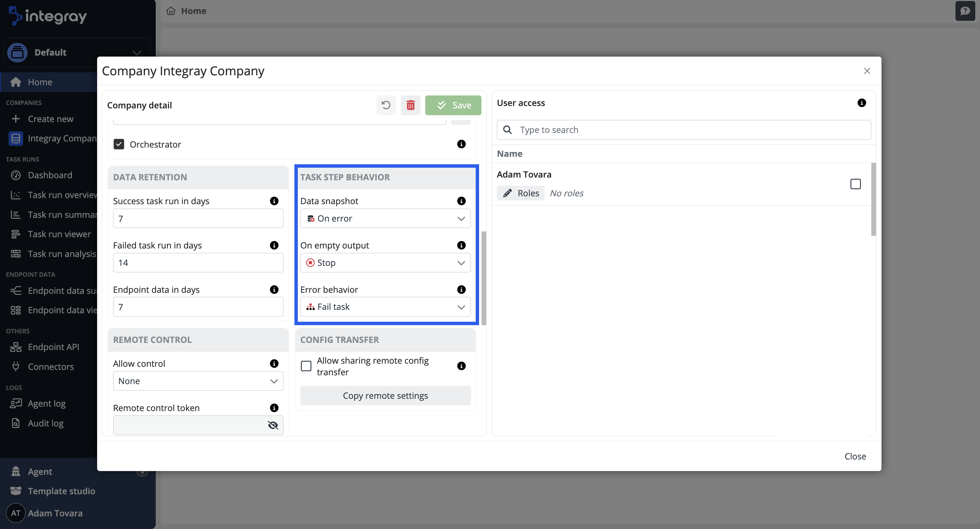Viewport: 980px width, 529px height.
Task: Open Audit log in sidebar
Action: (46, 423)
